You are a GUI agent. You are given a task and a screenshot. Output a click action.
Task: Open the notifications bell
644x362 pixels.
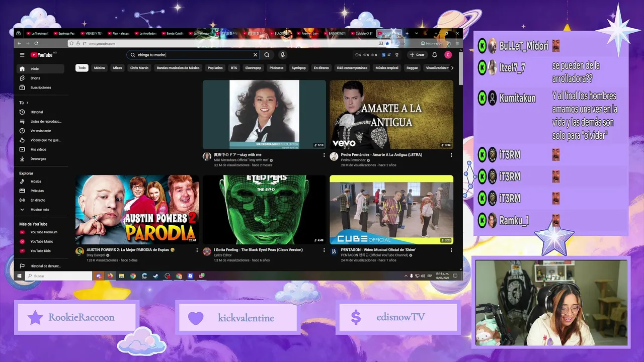coord(435,55)
